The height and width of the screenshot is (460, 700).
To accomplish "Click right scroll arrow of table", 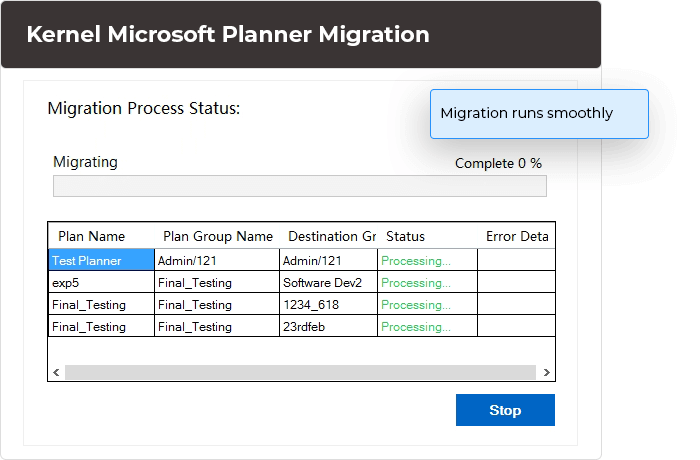I will [x=546, y=372].
